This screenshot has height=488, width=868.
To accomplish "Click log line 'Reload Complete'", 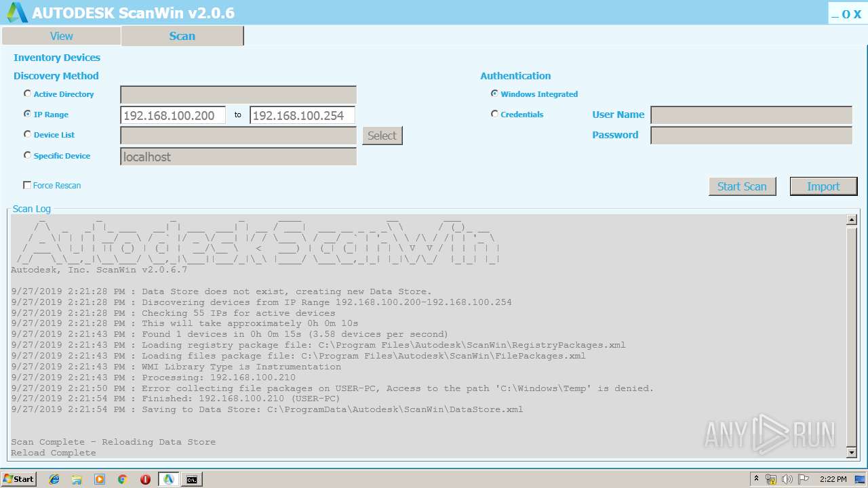I will tap(54, 453).
